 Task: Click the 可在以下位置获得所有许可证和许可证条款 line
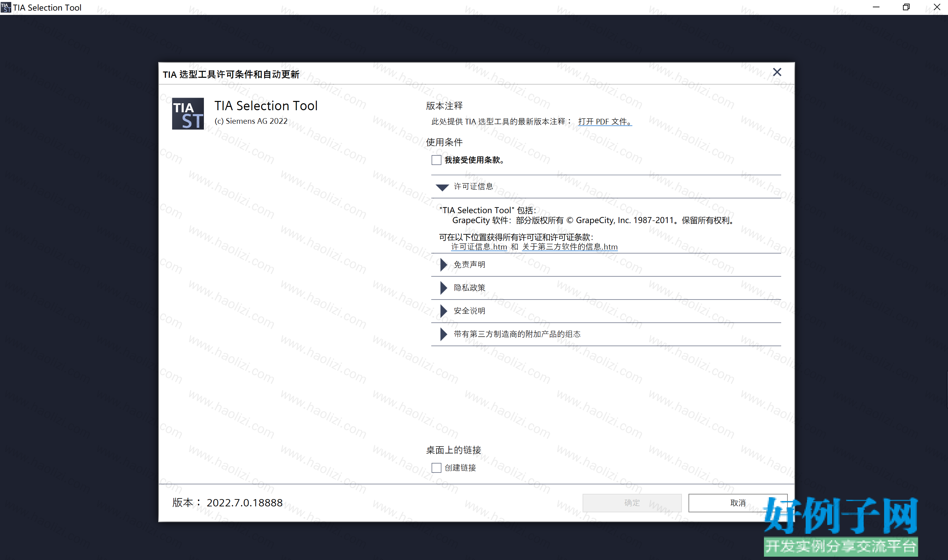click(516, 237)
